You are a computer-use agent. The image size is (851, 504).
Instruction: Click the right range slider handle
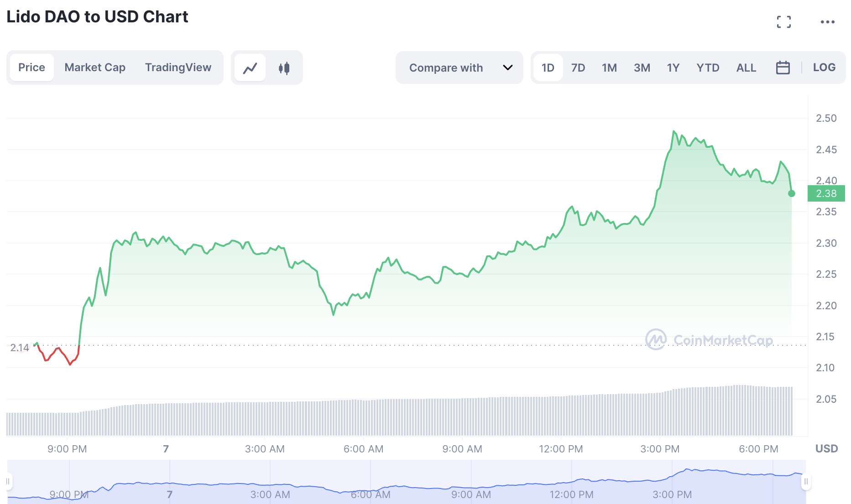[806, 482]
